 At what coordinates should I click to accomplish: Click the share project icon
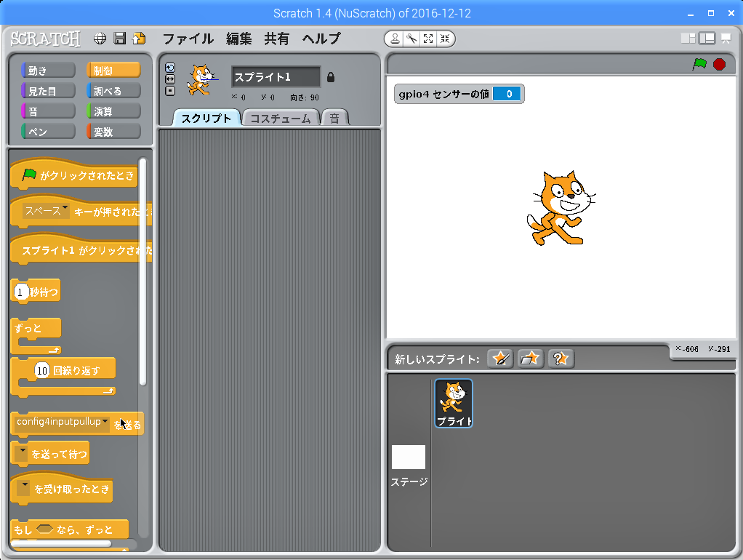(x=140, y=39)
